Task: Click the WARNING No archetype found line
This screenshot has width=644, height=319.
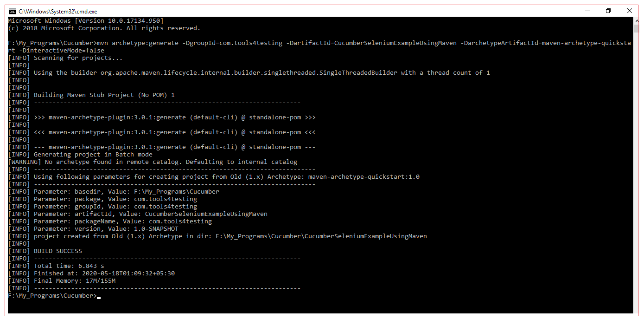Action: point(153,162)
